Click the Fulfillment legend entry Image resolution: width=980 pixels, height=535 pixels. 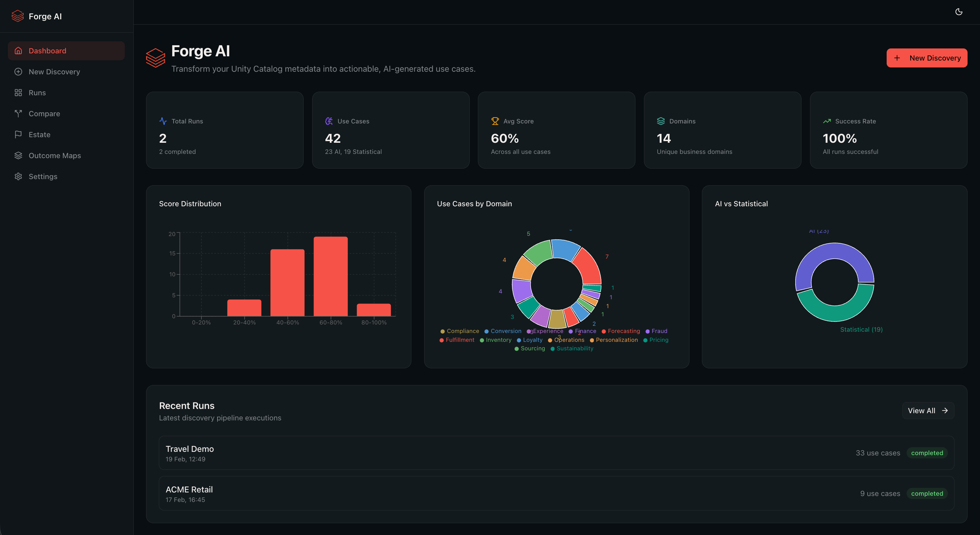tap(457, 340)
